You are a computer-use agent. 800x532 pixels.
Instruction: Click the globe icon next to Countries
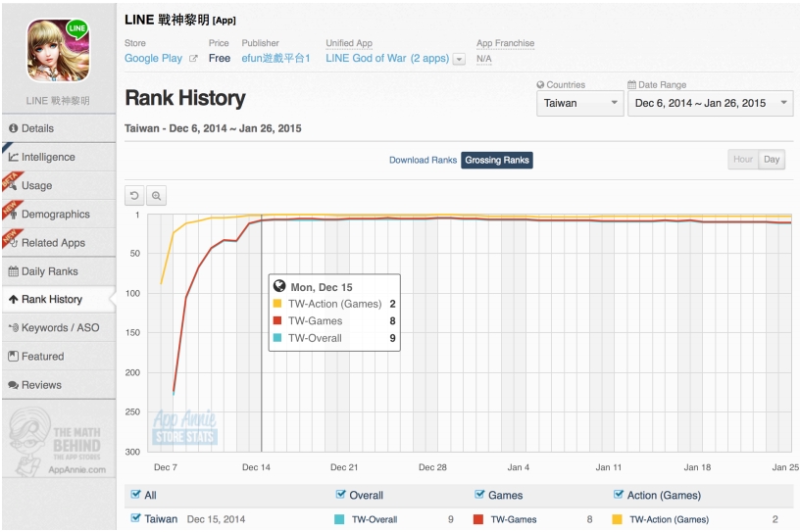pyautogui.click(x=540, y=84)
